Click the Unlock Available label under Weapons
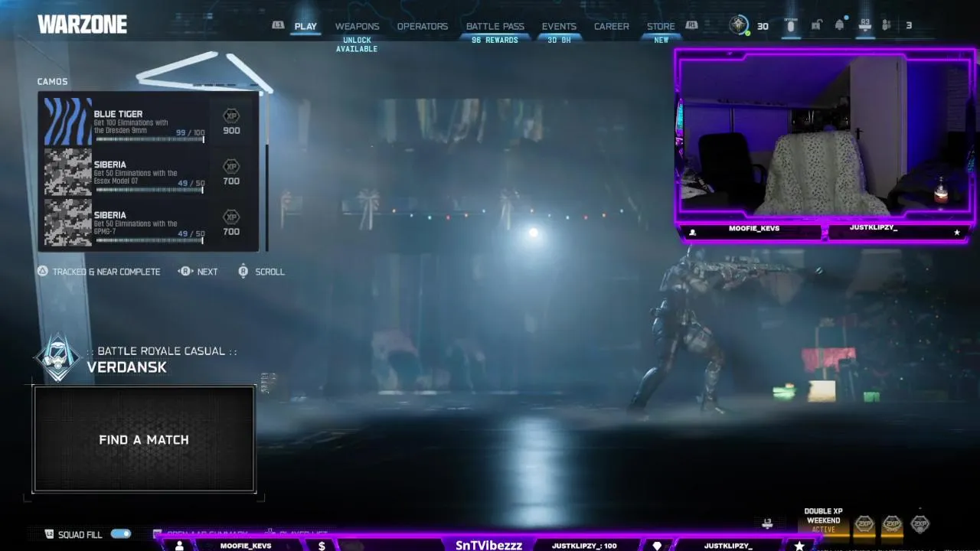Image resolution: width=980 pixels, height=551 pixels. coord(357,44)
